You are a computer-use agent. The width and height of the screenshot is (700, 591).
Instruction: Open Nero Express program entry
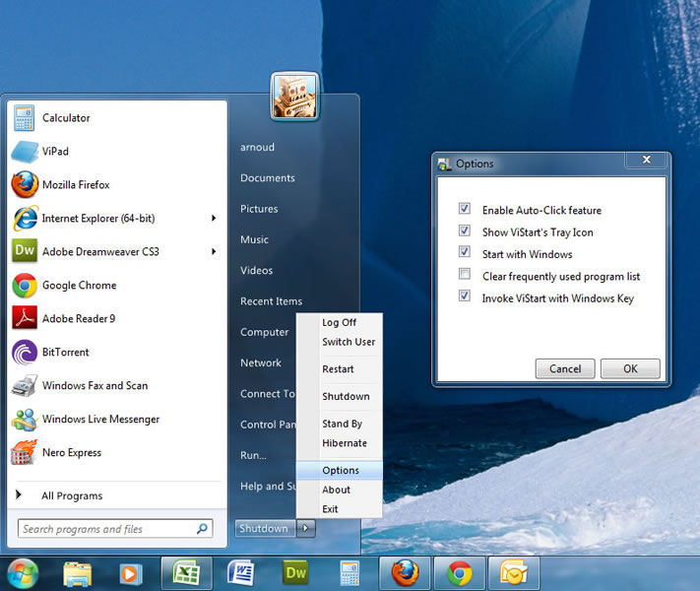pyautogui.click(x=71, y=453)
